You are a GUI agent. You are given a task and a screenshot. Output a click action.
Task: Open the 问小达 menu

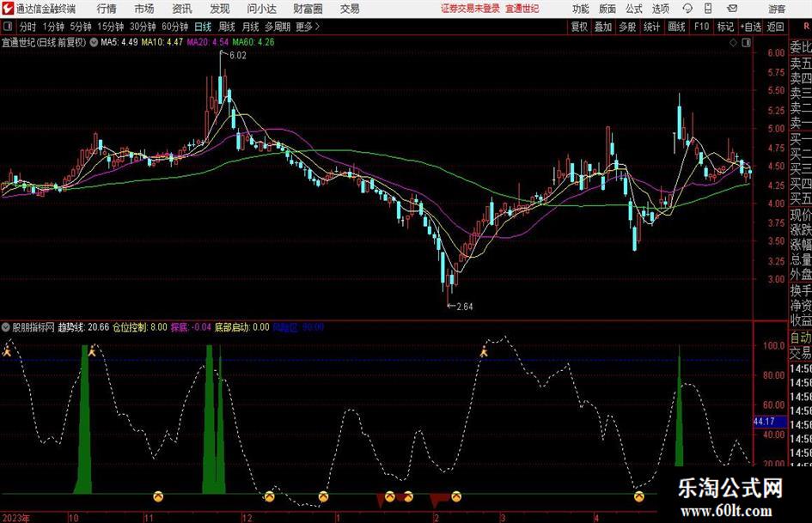261,9
